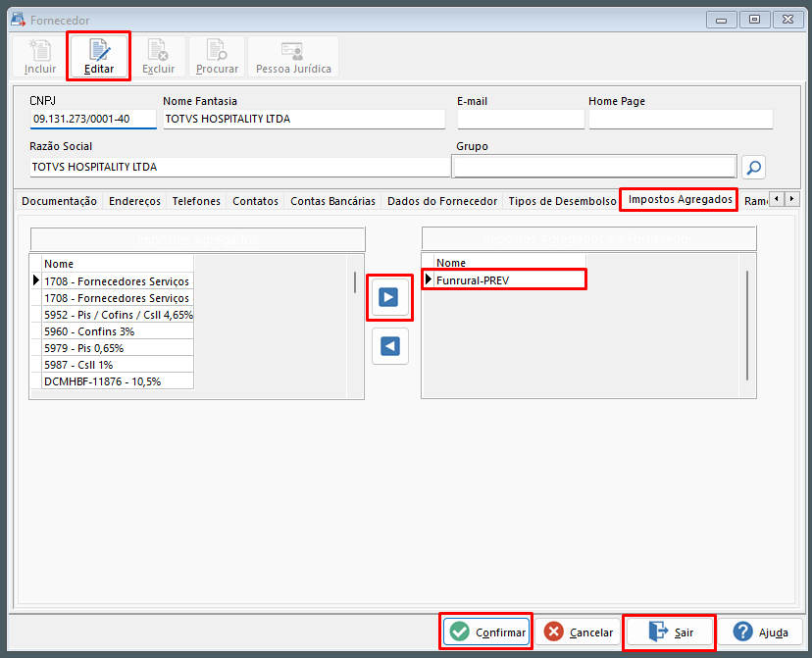Image resolution: width=812 pixels, height=658 pixels.
Task: Switch to the Documentação tab
Action: tap(59, 201)
